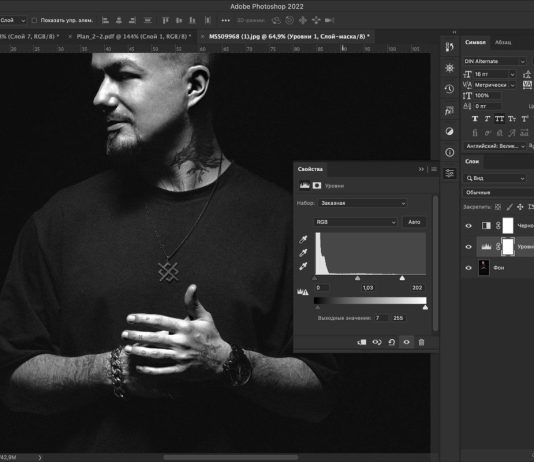Delete the Levels adjustment layer

point(421,342)
